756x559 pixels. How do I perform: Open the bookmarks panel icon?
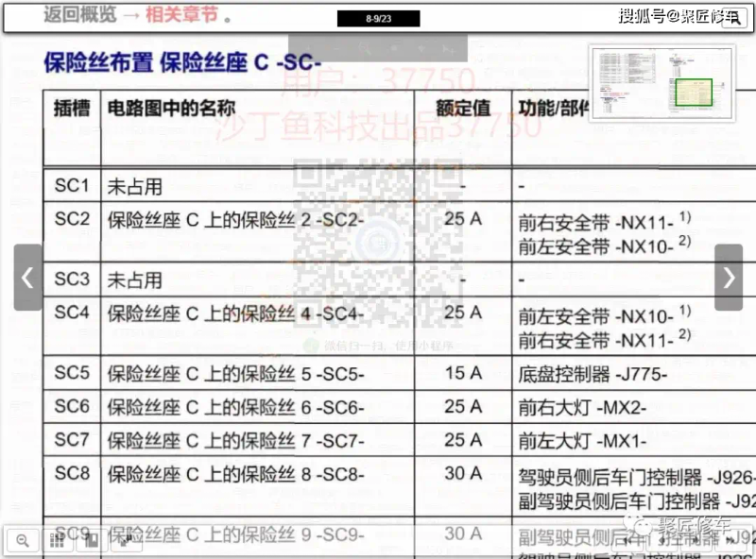pyautogui.click(x=92, y=540)
